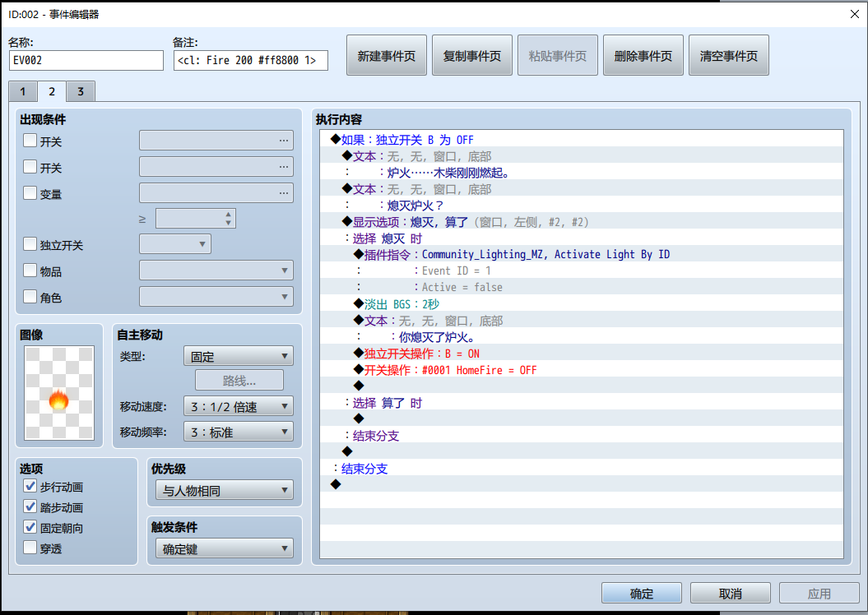The image size is (868, 615).
Task: Uncheck the 固定朝向 option
Action: click(x=30, y=527)
